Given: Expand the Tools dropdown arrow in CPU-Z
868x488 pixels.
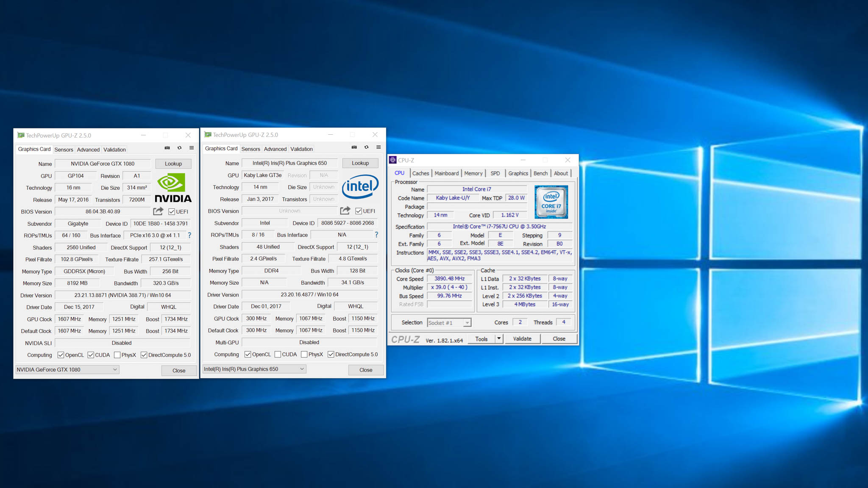Looking at the screenshot, I should tap(499, 338).
